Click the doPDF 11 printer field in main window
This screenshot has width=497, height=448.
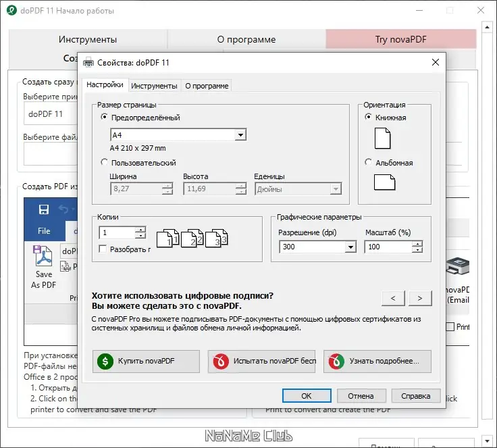(51, 114)
